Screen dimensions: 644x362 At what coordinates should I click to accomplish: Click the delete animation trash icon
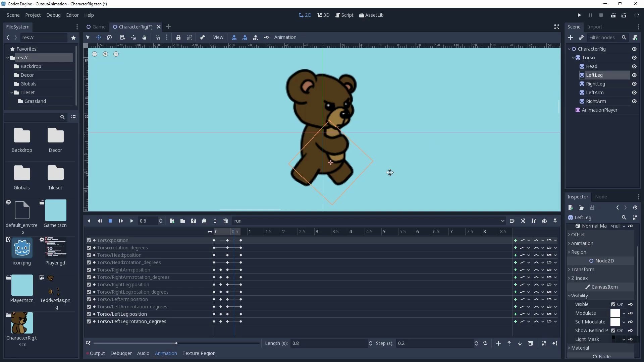coord(226,221)
